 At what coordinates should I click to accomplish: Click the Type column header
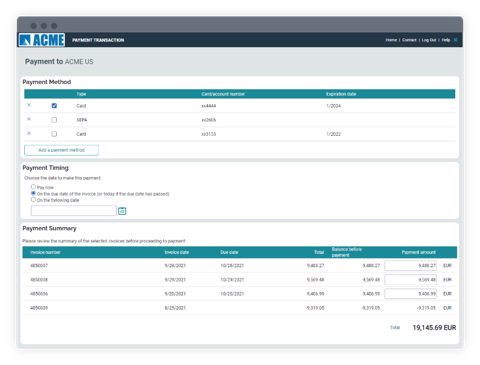(81, 94)
